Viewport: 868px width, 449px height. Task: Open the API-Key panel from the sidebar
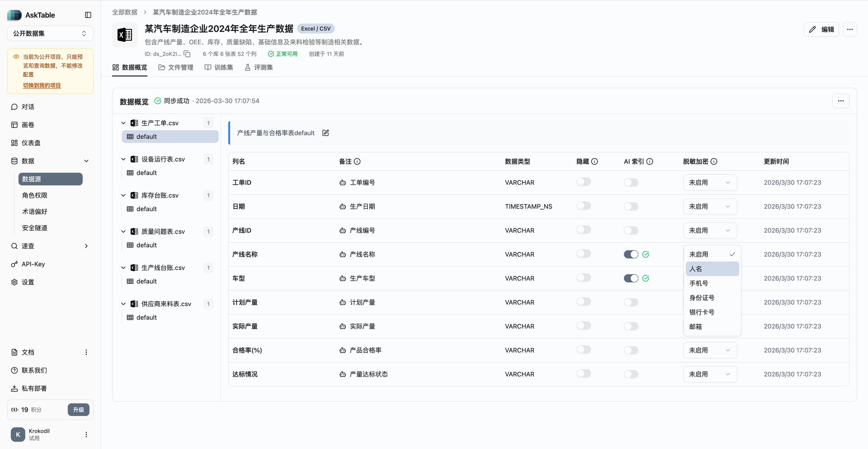33,264
